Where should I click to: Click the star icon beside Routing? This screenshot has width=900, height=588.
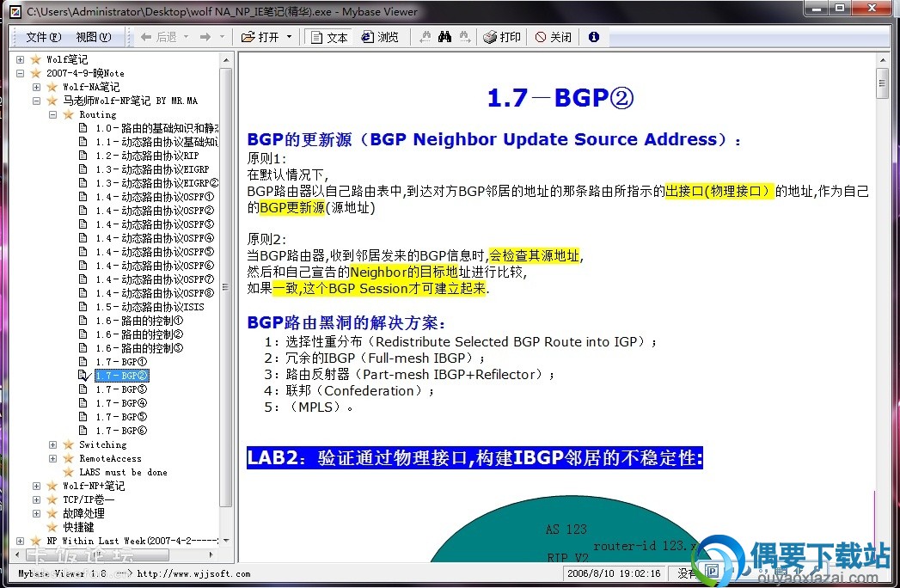(x=68, y=115)
